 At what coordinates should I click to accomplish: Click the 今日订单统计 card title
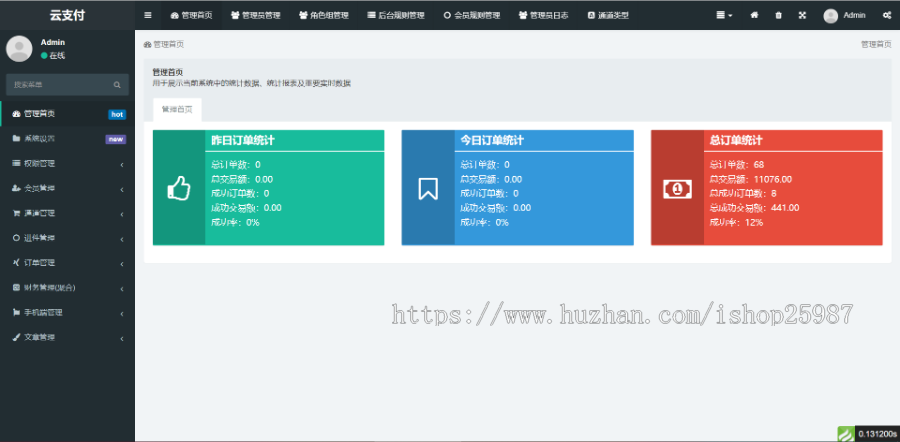pyautogui.click(x=492, y=141)
